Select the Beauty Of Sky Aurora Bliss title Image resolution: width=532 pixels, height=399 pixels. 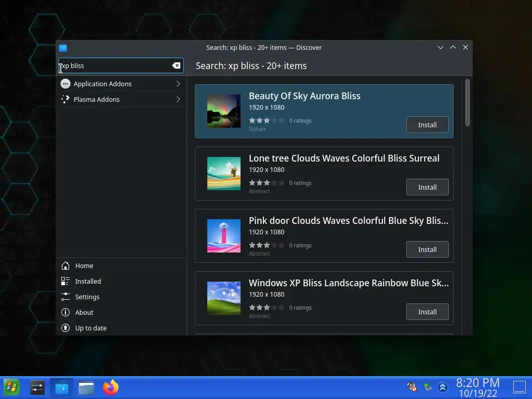(x=304, y=96)
